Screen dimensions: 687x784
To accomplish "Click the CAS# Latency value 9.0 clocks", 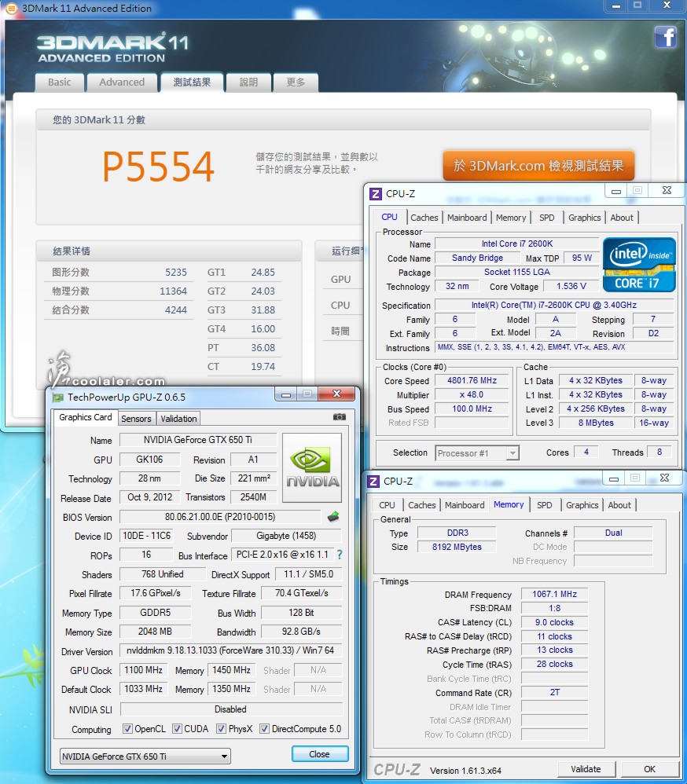I will (554, 622).
